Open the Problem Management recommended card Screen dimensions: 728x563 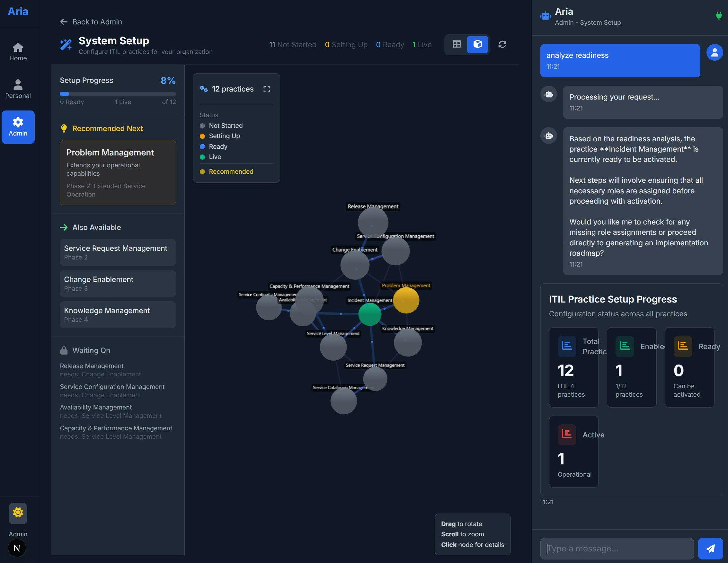click(118, 172)
